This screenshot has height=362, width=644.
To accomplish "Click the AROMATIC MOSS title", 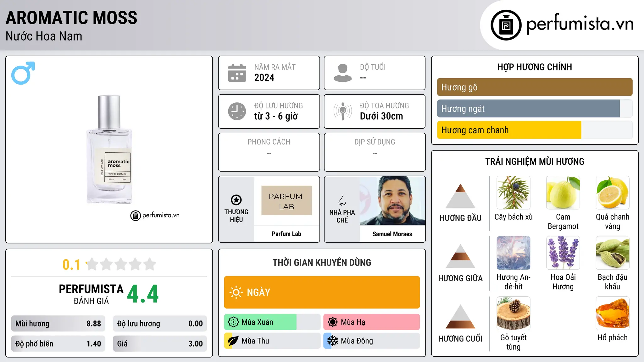I will point(72,18).
